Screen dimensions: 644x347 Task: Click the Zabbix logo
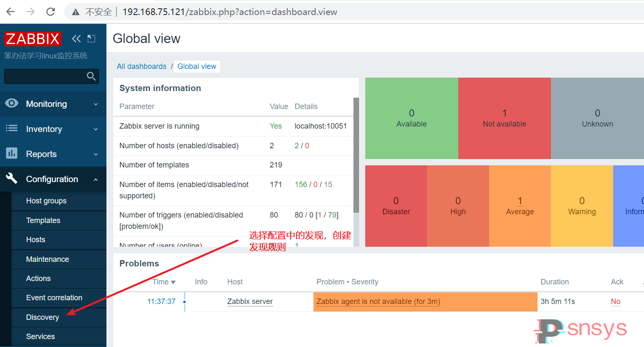(33, 39)
